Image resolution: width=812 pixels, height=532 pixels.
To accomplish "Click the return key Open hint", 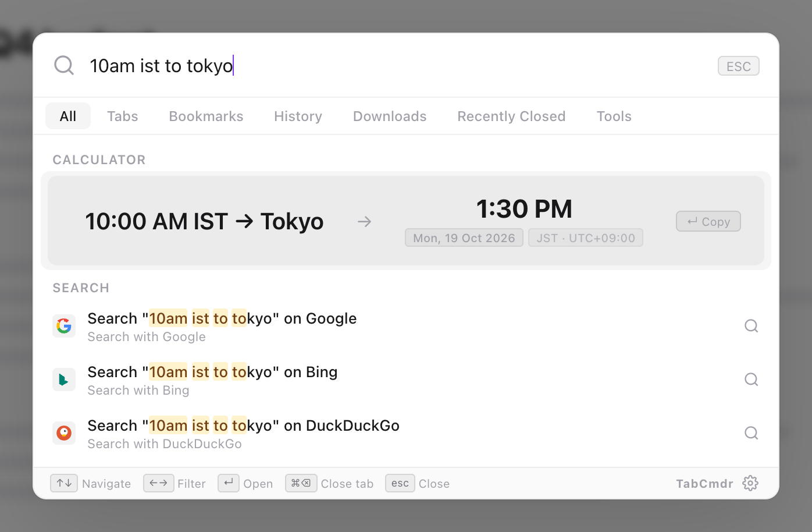I will (x=229, y=483).
